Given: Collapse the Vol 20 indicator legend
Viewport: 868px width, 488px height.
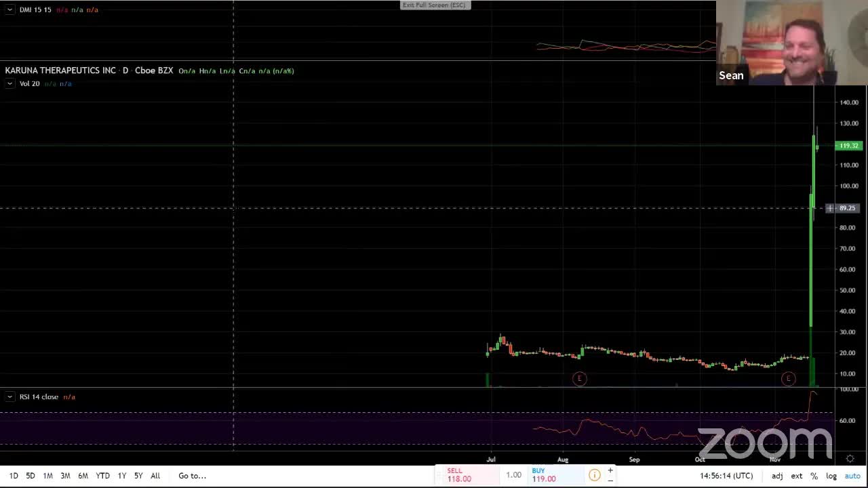Looking at the screenshot, I should click(9, 83).
